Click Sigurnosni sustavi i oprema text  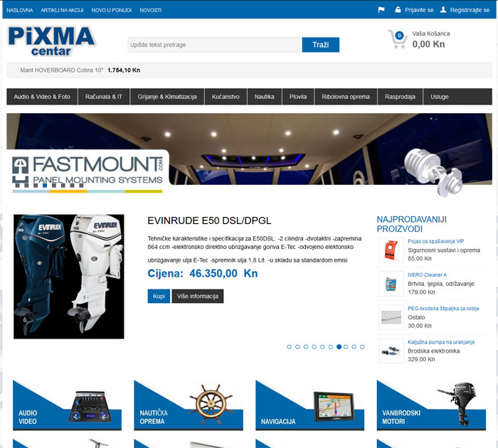[444, 250]
